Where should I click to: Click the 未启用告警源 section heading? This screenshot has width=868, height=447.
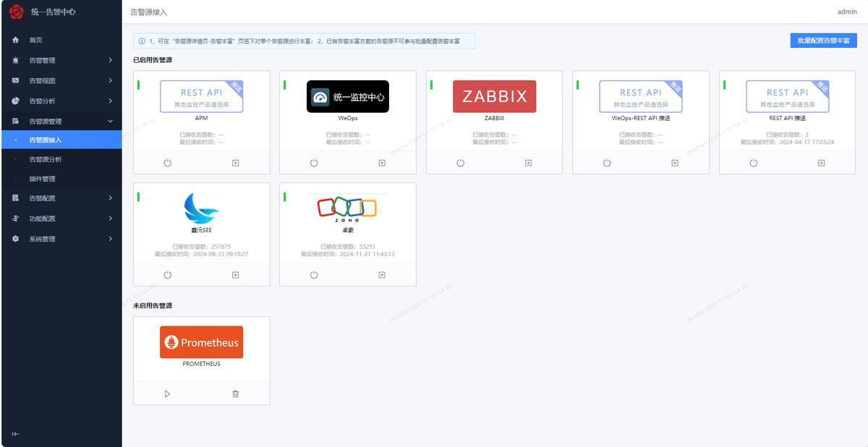(153, 306)
